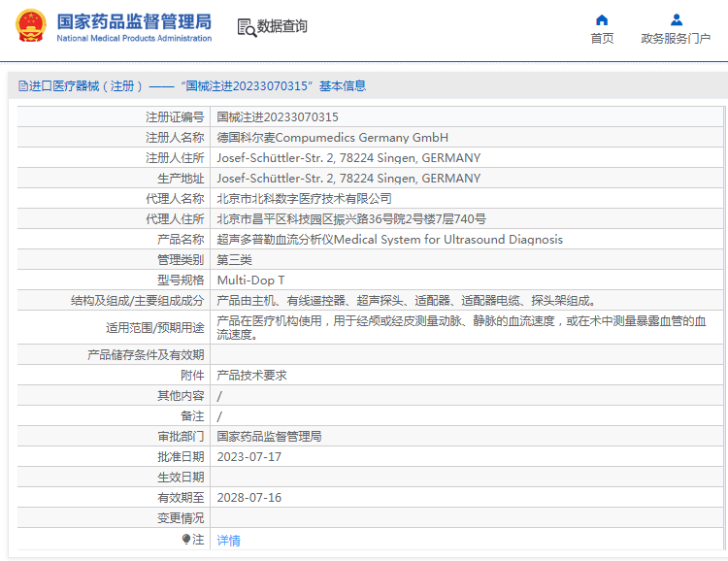Click the document icon before 进口医疗器械
The width and height of the screenshot is (728, 561).
click(22, 86)
